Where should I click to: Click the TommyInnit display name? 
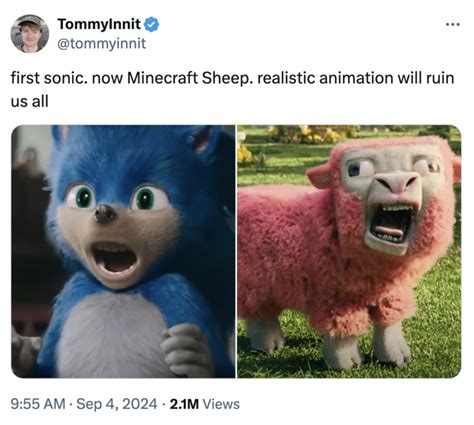99,24
